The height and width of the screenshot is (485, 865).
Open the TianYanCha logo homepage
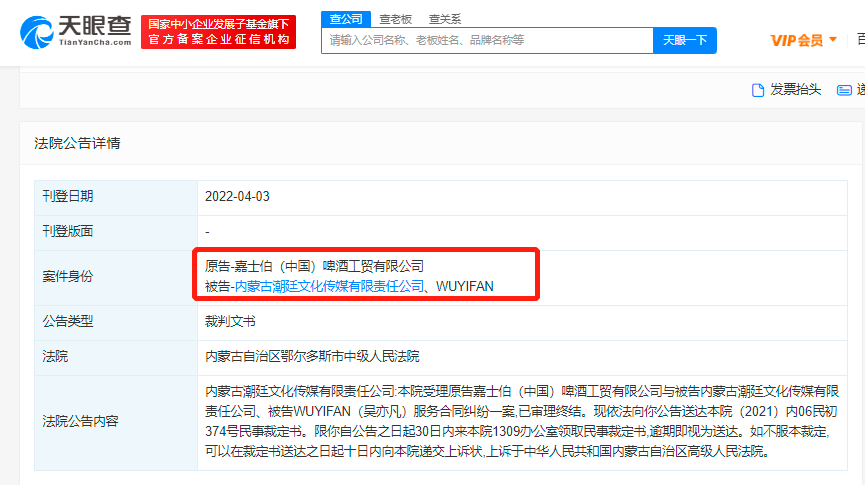(x=76, y=32)
